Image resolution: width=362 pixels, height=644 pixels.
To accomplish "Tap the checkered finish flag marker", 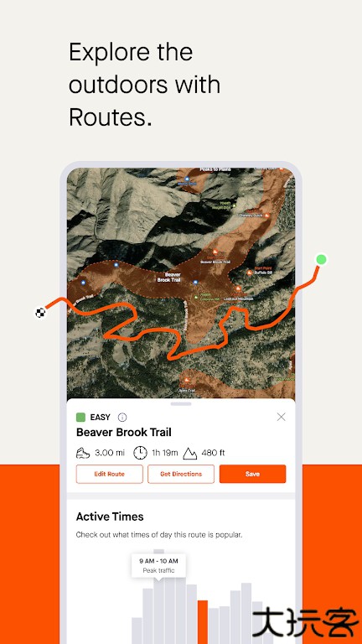I will [40, 313].
